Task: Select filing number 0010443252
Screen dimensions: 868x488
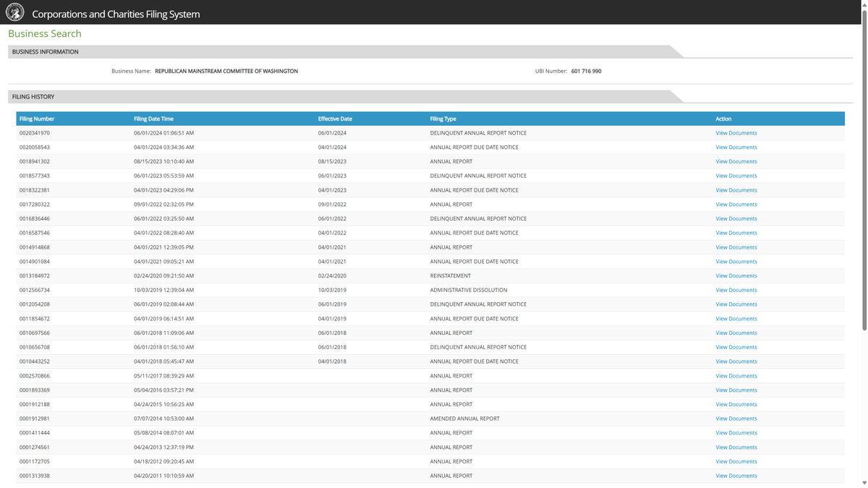Action: click(x=35, y=361)
